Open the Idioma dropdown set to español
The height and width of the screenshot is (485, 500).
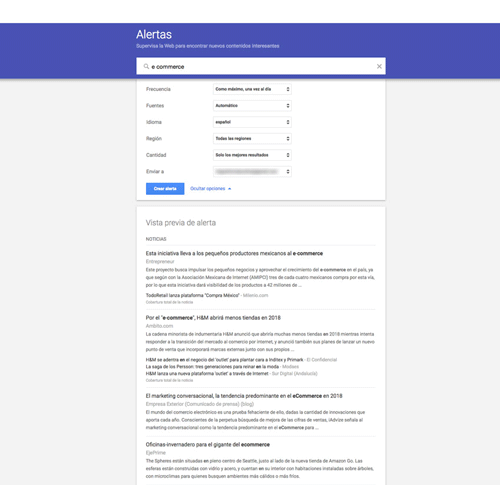coord(252,122)
